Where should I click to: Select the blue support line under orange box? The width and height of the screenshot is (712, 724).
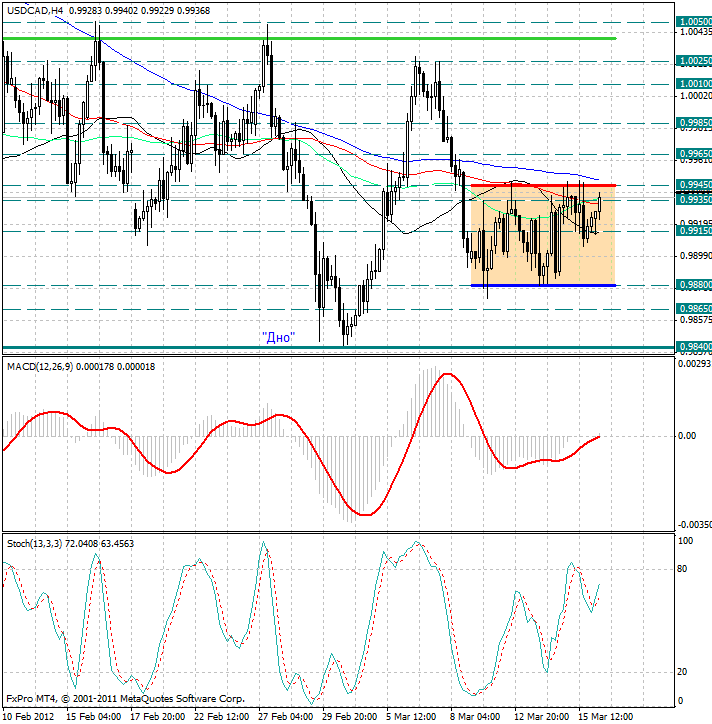542,285
